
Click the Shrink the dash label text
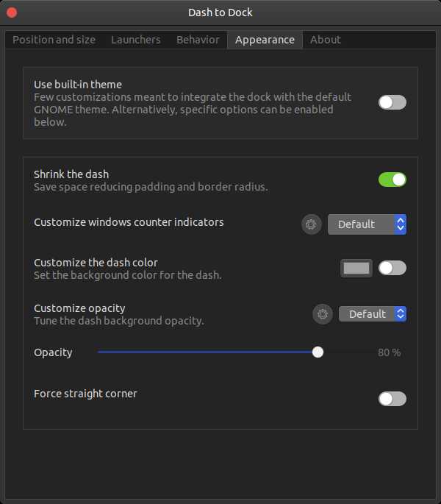pos(71,174)
